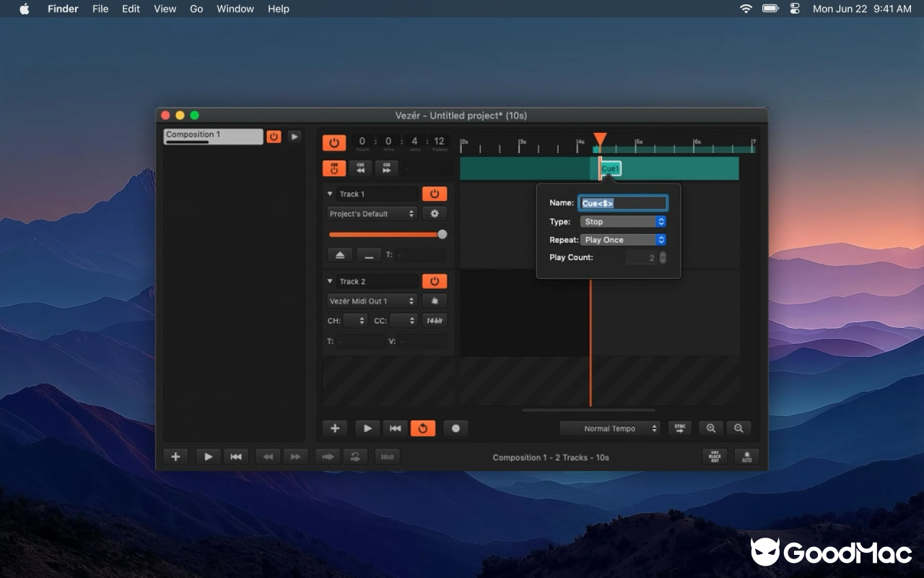924x578 pixels.
Task: Click the previous composition double-arrow button
Action: tap(268, 457)
